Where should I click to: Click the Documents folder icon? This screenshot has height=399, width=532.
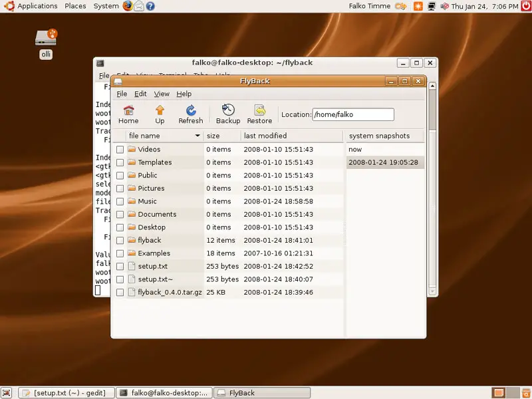tap(132, 214)
